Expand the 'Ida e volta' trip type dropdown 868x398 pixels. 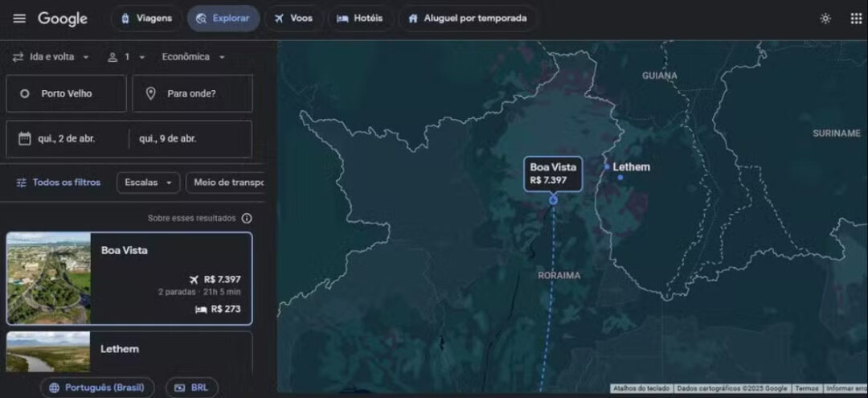[51, 57]
